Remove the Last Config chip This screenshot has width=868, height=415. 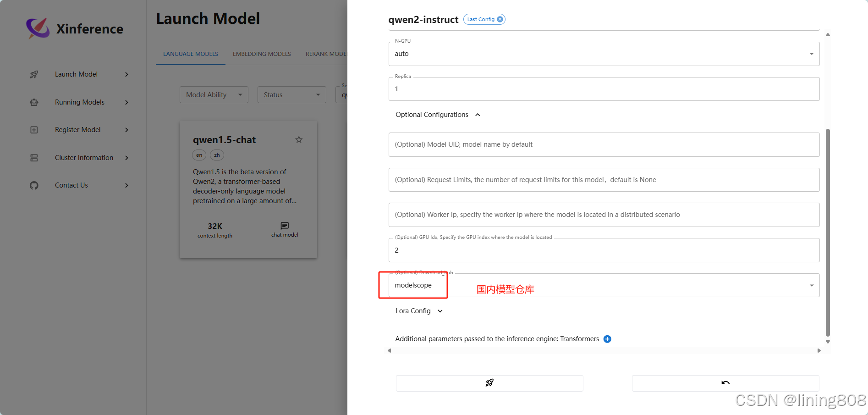pyautogui.click(x=500, y=19)
